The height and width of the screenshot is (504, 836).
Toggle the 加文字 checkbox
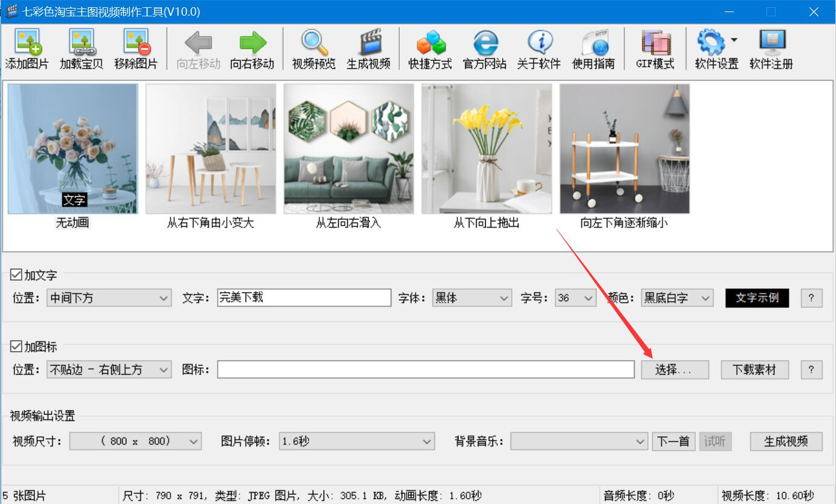[16, 275]
